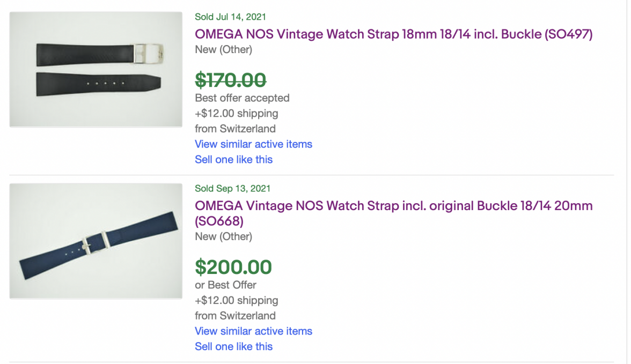The image size is (631, 364).
Task: Click 'View similar active items' for SO497 listing
Action: pyautogui.click(x=253, y=144)
